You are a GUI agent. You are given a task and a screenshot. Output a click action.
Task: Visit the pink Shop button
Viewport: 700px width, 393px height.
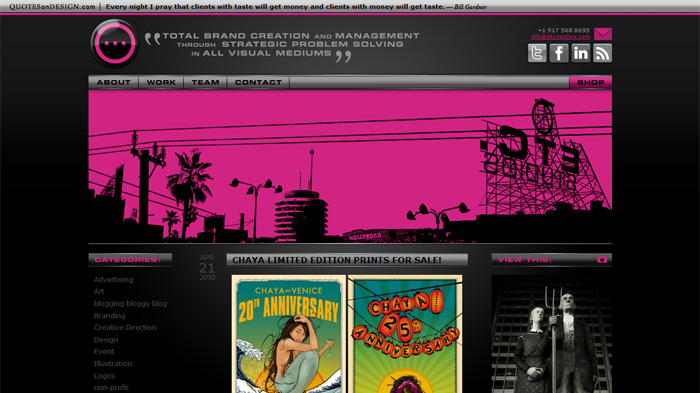pyautogui.click(x=591, y=82)
